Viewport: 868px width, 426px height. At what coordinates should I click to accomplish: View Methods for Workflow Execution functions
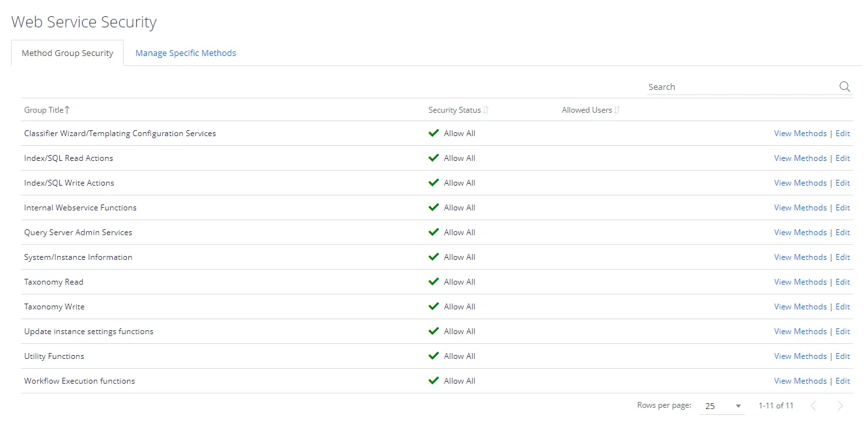(x=800, y=381)
